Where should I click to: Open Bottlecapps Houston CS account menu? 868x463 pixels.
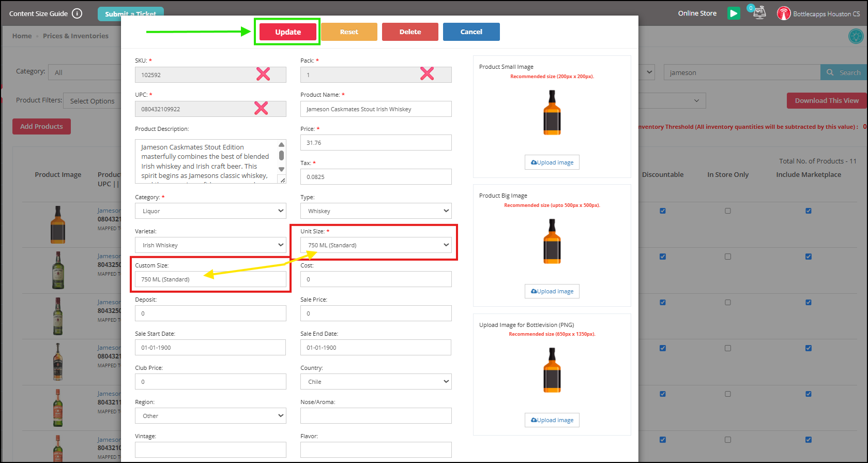click(x=826, y=14)
